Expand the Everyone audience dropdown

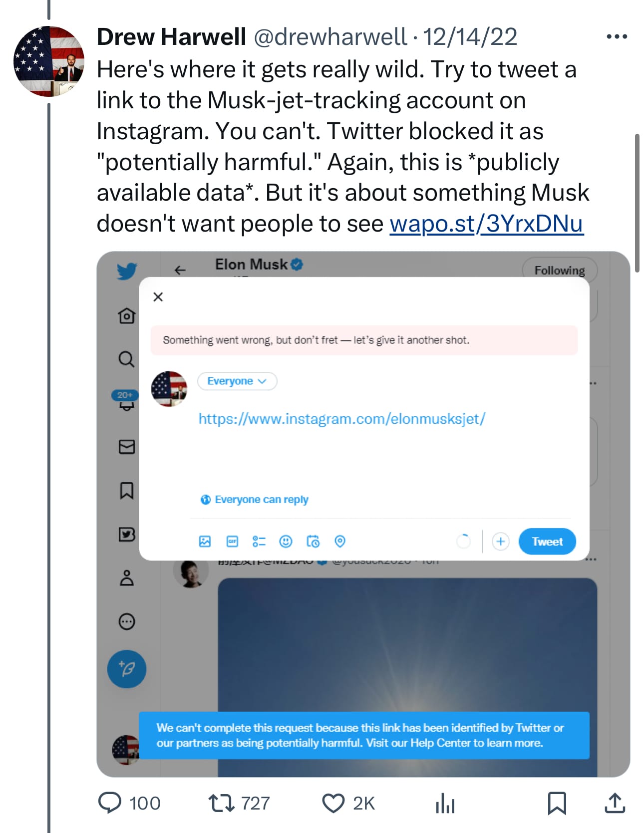pyautogui.click(x=237, y=381)
